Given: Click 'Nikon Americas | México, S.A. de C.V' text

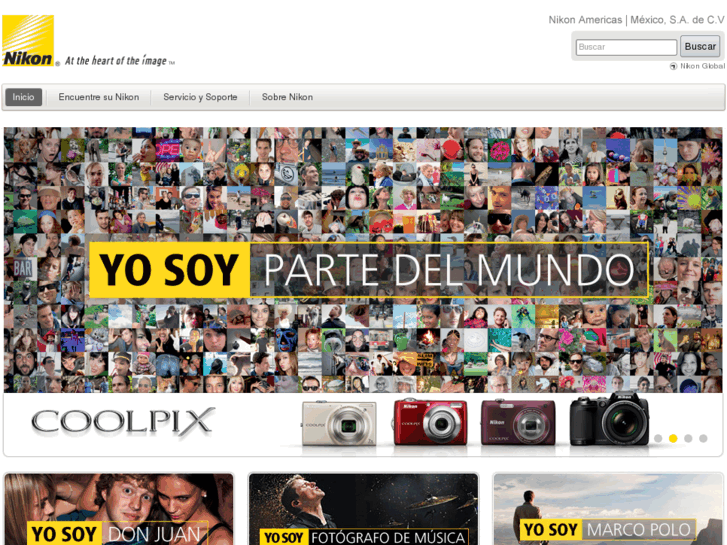Looking at the screenshot, I should coord(636,20).
